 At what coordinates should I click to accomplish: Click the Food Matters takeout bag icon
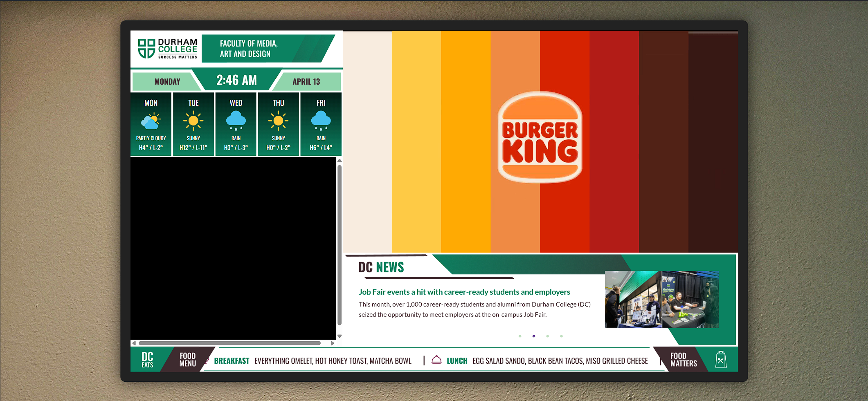point(721,360)
